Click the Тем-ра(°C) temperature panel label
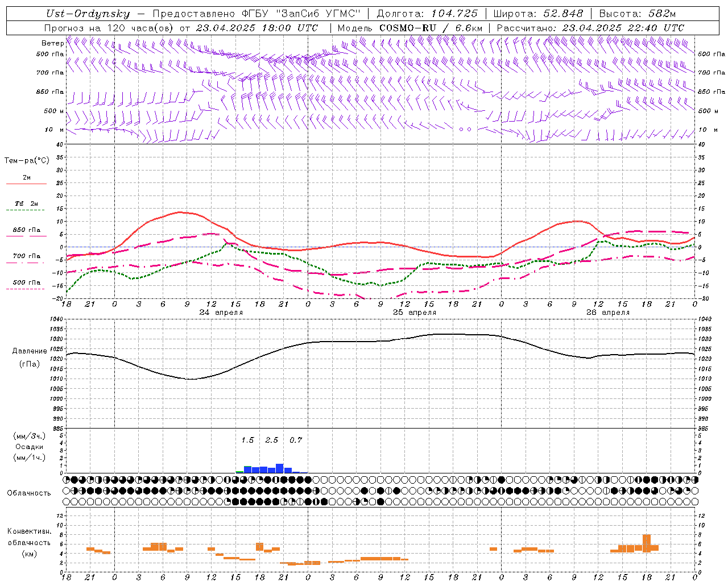 click(27, 161)
